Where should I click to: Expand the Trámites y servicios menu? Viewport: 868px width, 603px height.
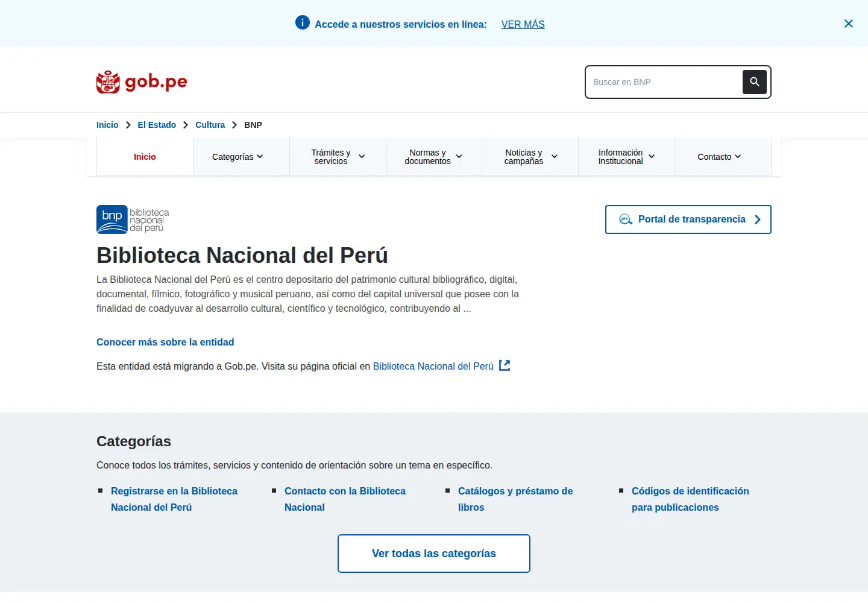(x=338, y=157)
